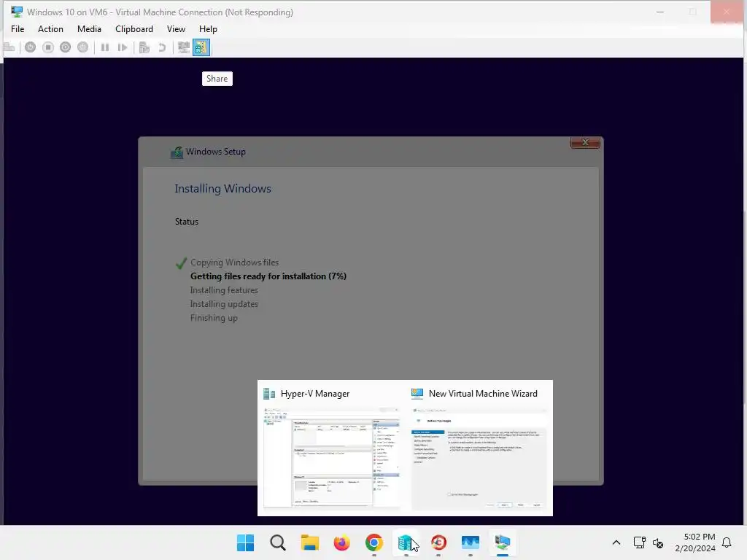Click the Start VM power icon

click(30, 47)
